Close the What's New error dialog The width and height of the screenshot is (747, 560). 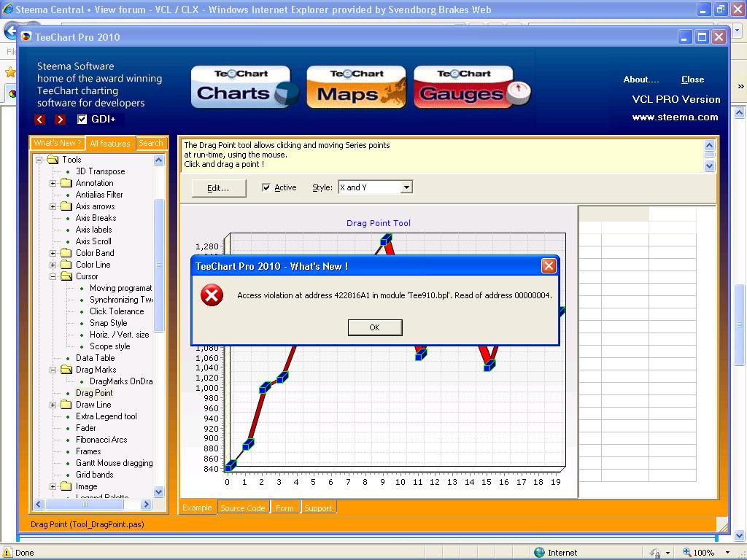pos(549,265)
